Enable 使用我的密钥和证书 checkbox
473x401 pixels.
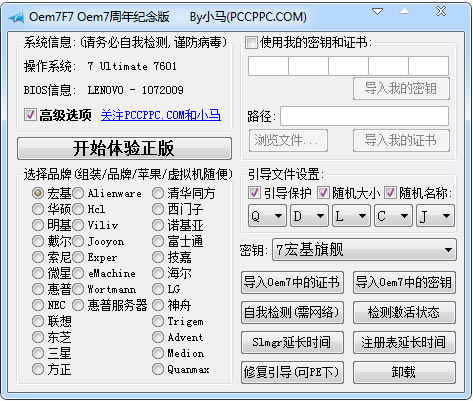point(251,43)
